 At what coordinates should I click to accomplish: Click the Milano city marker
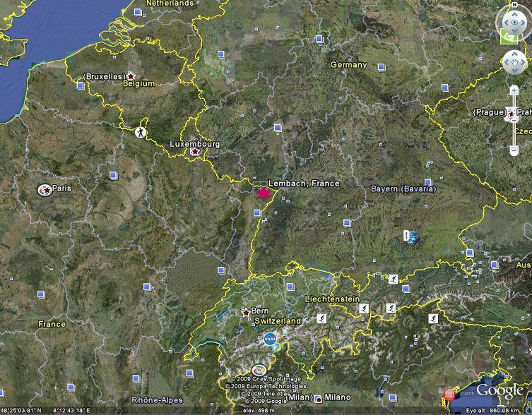point(319,397)
